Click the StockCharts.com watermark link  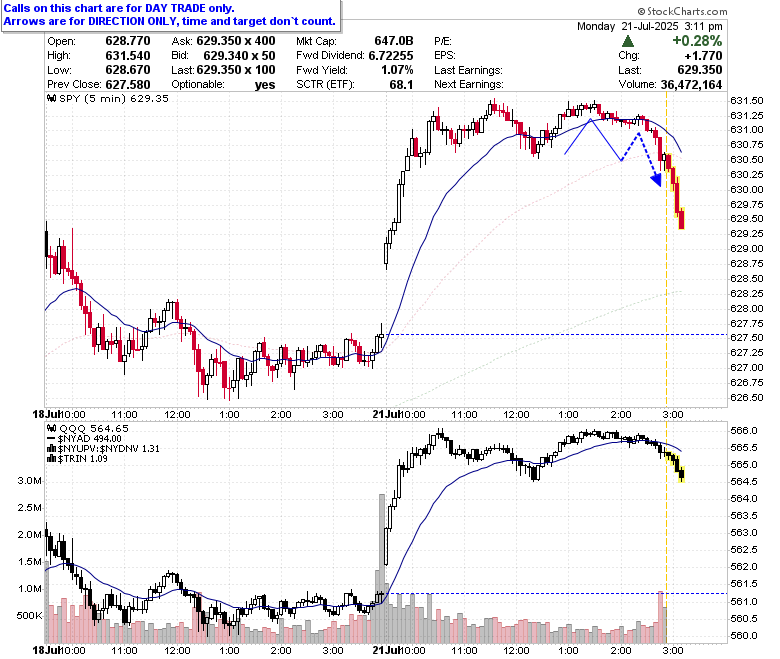click(682, 11)
